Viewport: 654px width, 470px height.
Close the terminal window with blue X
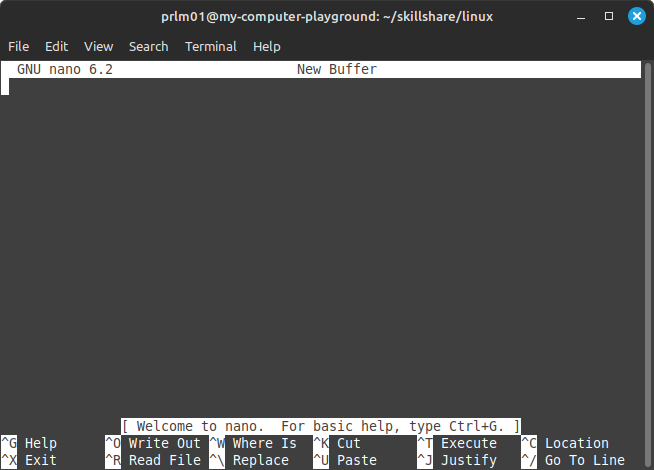[x=637, y=16]
